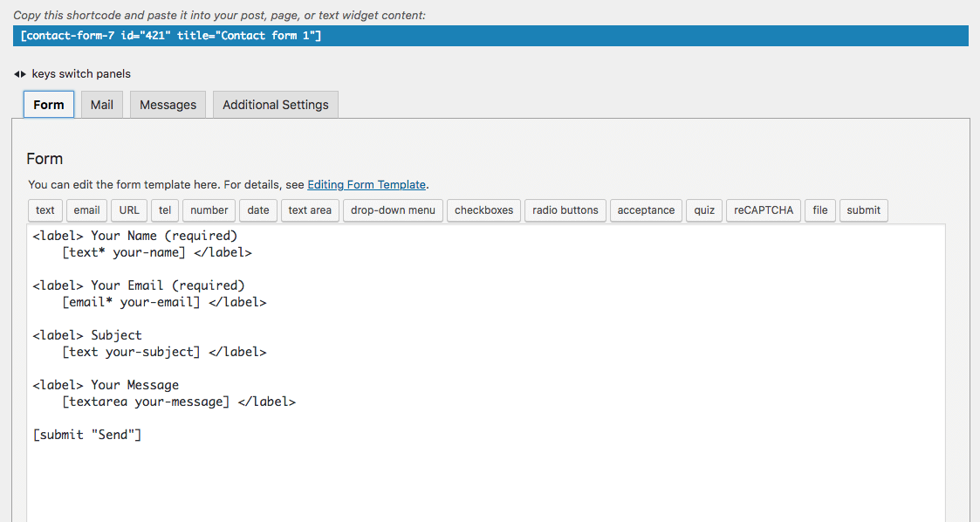Insert radio buttons tag
Viewport: 980px width, 522px height.
click(x=565, y=210)
